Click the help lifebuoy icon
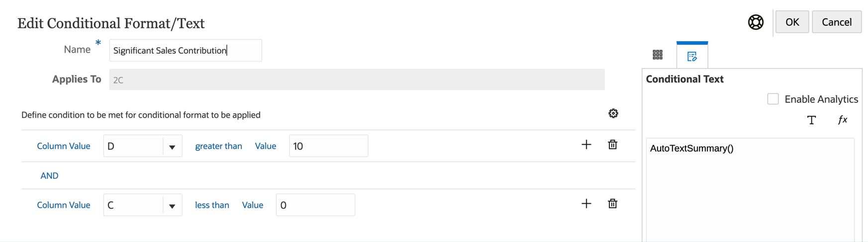The height and width of the screenshot is (242, 868). click(756, 22)
